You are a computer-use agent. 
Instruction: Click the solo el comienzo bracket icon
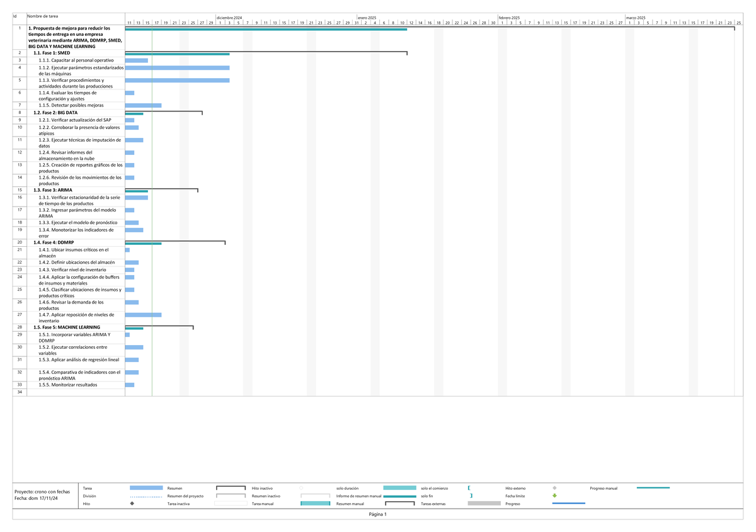pyautogui.click(x=470, y=488)
